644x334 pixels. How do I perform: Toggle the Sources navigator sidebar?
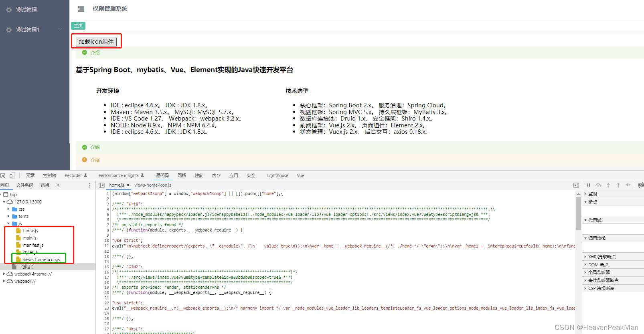tap(101, 185)
